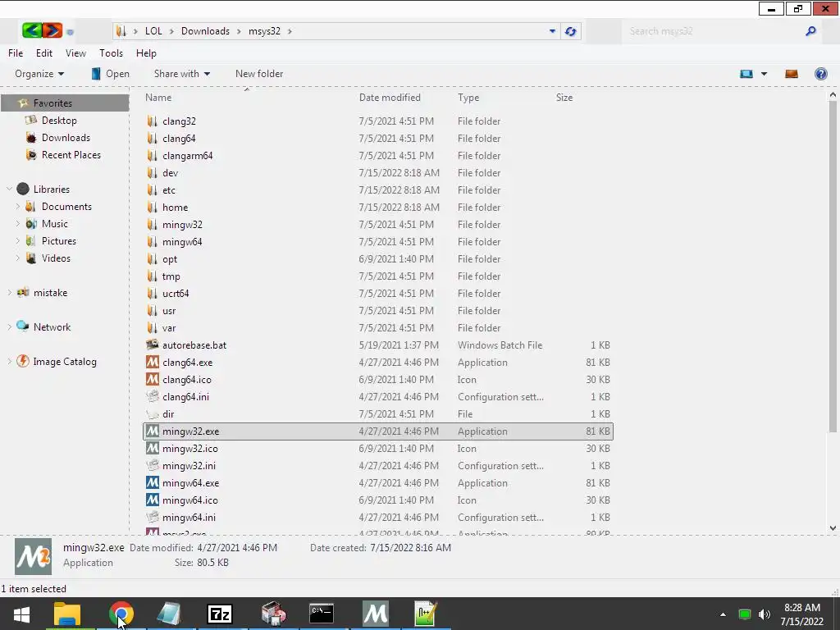
Task: Click the scroll down arrow of file list
Action: click(x=833, y=527)
